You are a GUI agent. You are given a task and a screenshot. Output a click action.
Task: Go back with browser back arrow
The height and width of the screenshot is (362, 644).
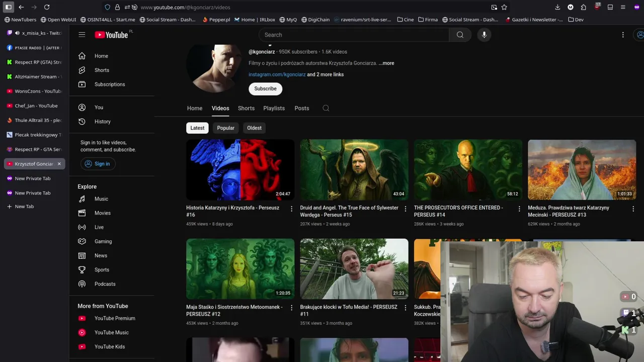(x=21, y=7)
